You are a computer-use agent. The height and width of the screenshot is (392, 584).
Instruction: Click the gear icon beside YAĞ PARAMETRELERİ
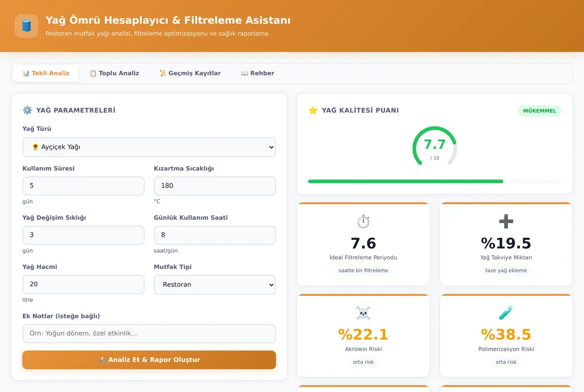[x=27, y=110]
